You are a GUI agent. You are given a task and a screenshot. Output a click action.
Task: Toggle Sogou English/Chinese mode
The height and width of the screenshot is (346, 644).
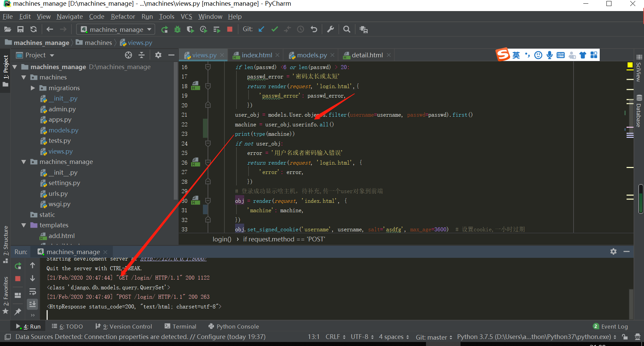[x=516, y=55]
